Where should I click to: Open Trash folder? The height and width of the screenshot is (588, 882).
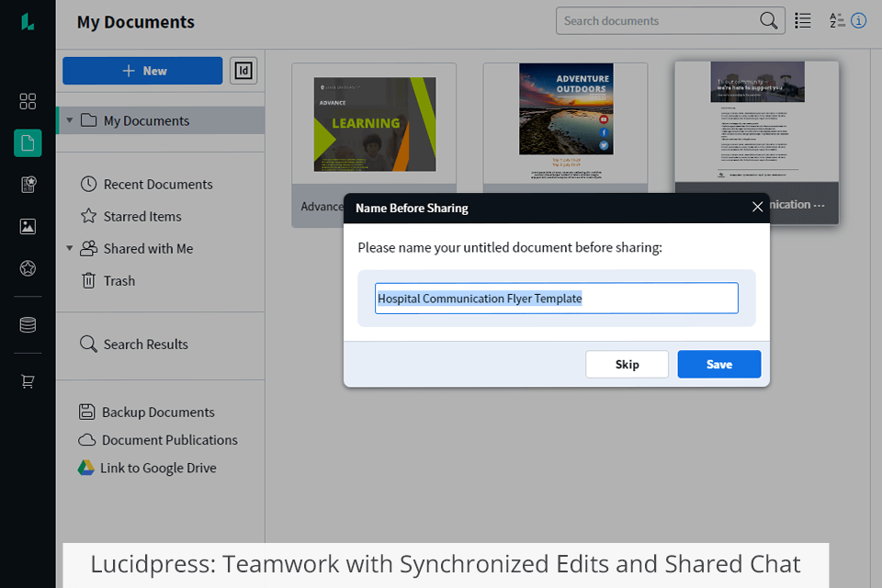(119, 281)
